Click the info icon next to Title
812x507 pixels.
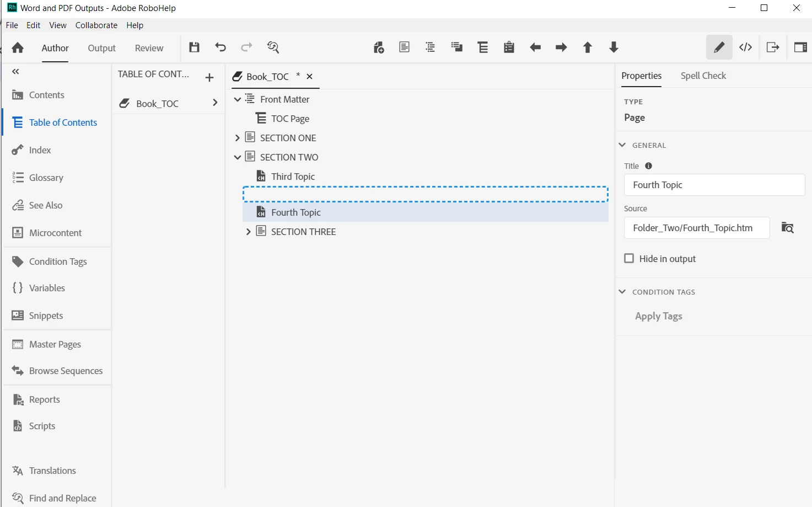tap(648, 166)
